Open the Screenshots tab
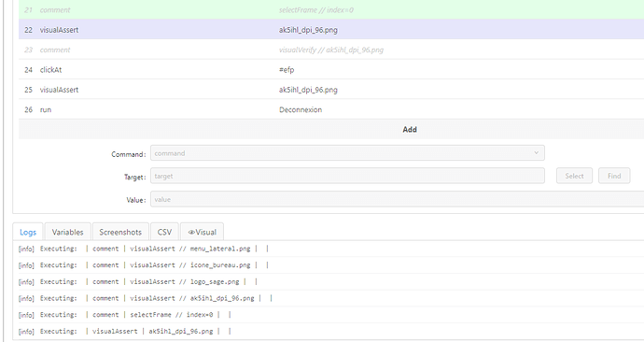 pos(120,232)
